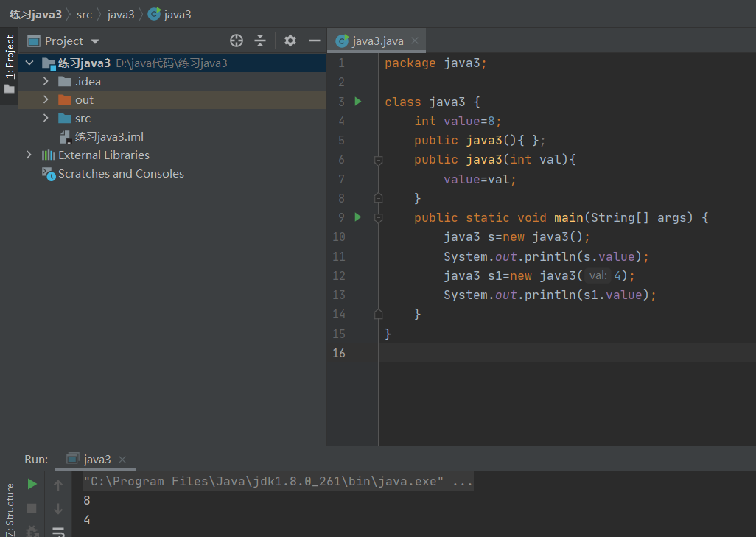Collapse the 练习java3 root project node
This screenshot has height=537, width=756.
pos(29,63)
